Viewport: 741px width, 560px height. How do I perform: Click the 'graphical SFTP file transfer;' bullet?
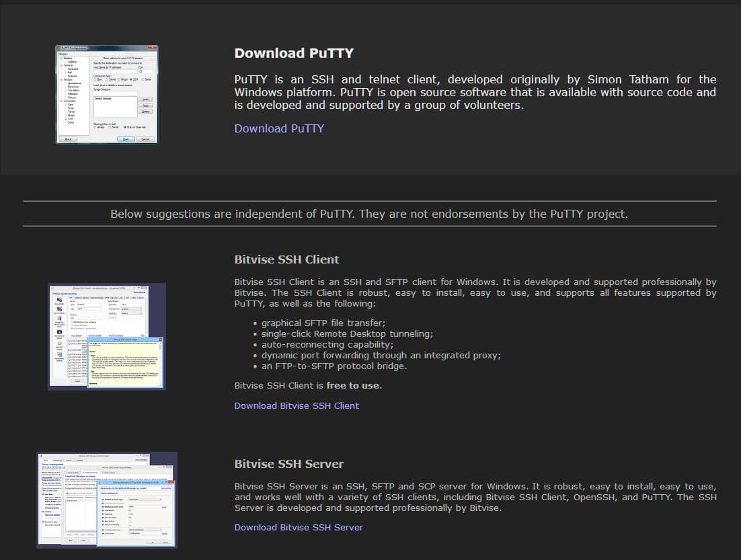click(x=323, y=323)
